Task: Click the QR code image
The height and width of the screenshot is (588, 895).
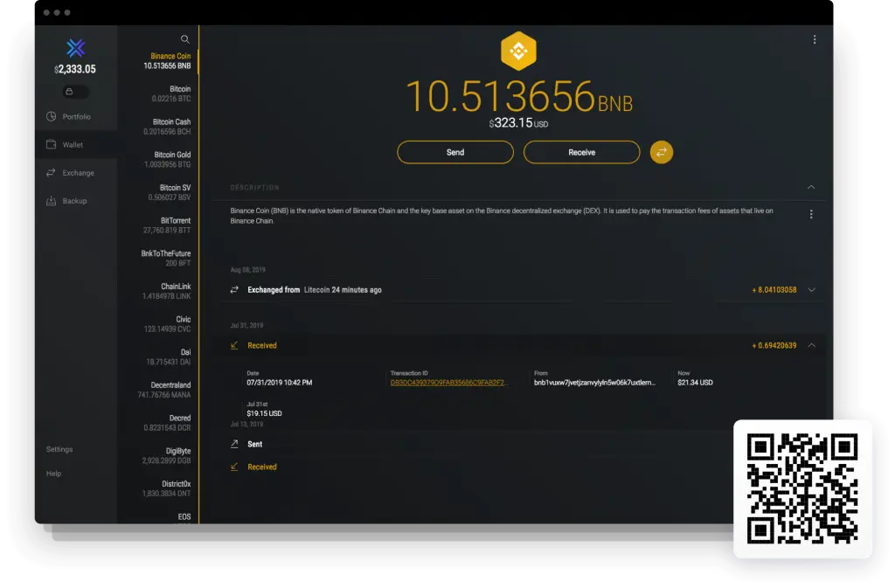Action: coord(802,488)
